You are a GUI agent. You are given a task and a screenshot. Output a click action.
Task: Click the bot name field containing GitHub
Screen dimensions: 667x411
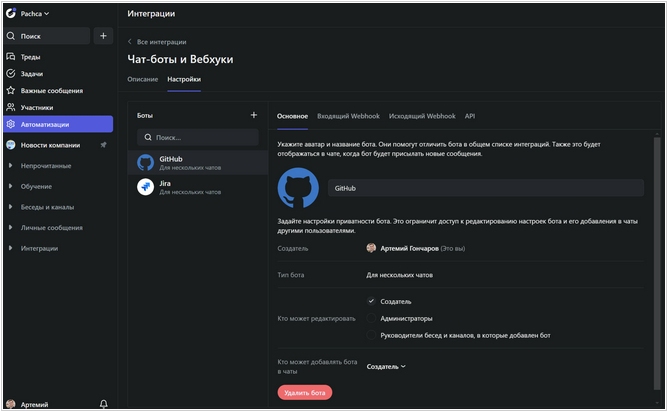point(486,188)
